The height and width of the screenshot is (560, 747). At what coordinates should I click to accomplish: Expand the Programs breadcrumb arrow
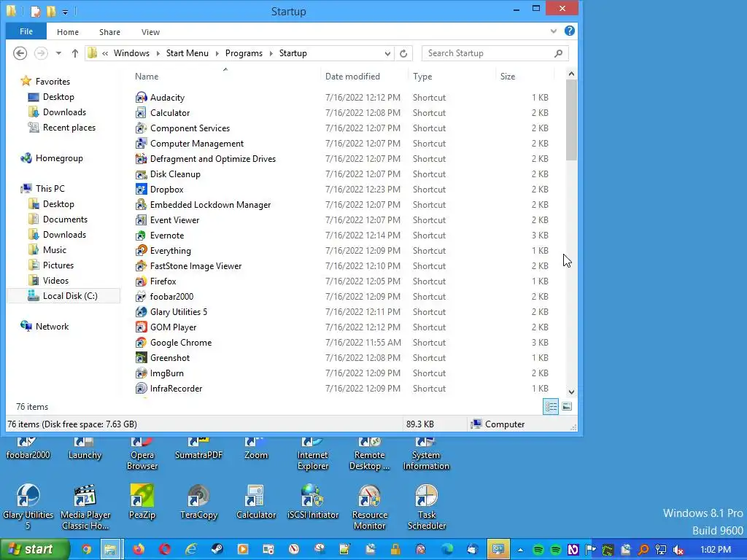[x=271, y=53]
